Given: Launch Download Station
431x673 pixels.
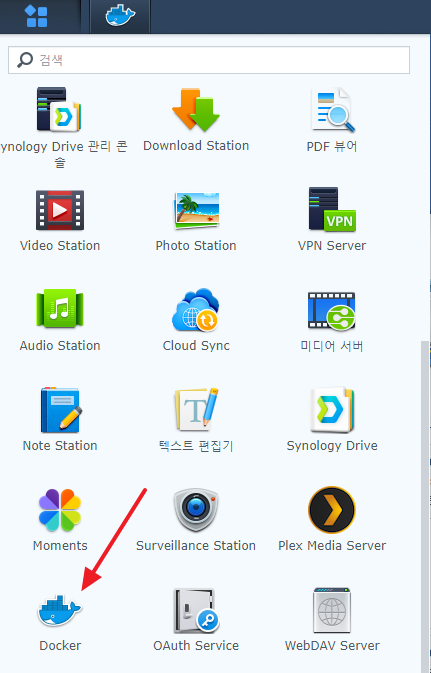Looking at the screenshot, I should 196,109.
